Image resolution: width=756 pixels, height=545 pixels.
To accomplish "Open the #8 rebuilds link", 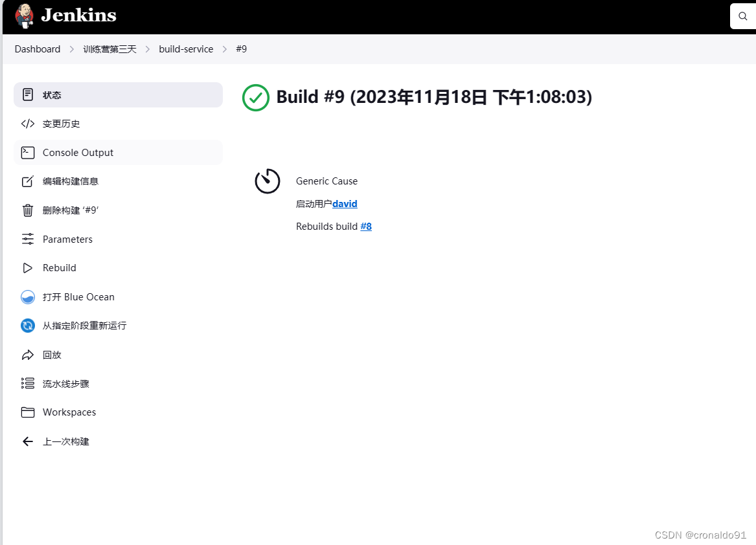I will (366, 226).
